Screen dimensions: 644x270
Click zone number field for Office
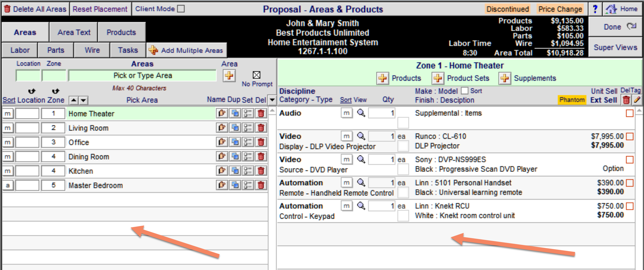(x=53, y=142)
